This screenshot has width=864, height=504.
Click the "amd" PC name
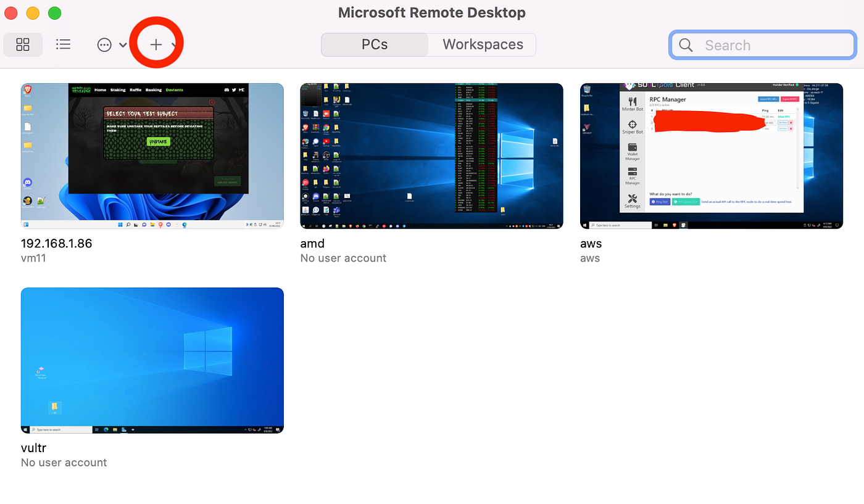pyautogui.click(x=312, y=244)
